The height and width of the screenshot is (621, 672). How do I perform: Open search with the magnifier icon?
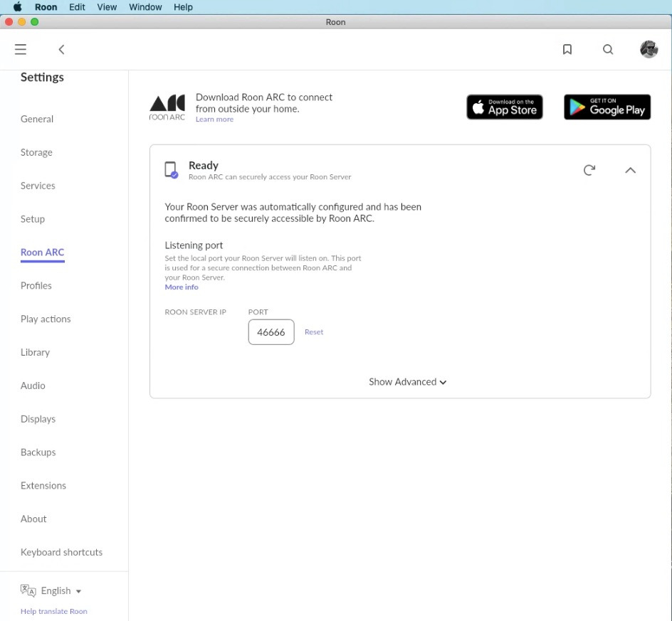[608, 49]
